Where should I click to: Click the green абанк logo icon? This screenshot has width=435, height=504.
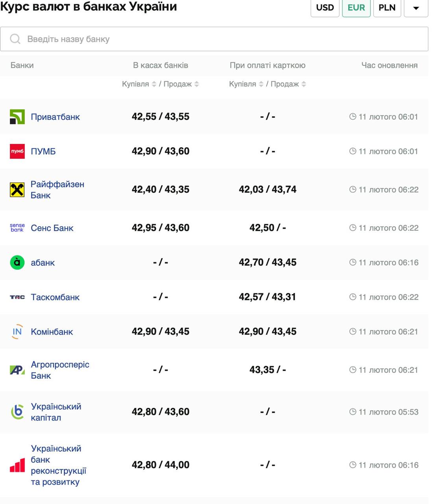tap(17, 263)
